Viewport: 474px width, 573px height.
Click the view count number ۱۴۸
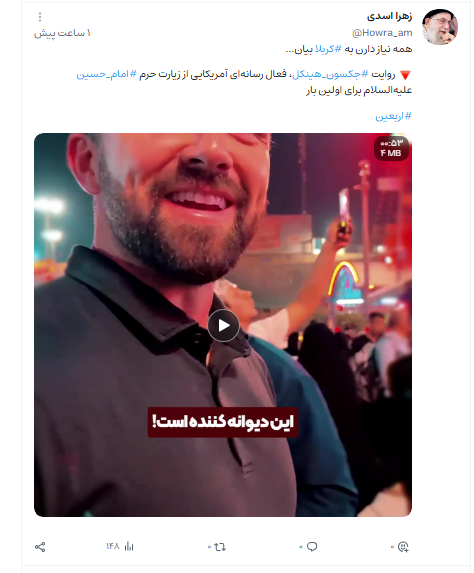[113, 546]
